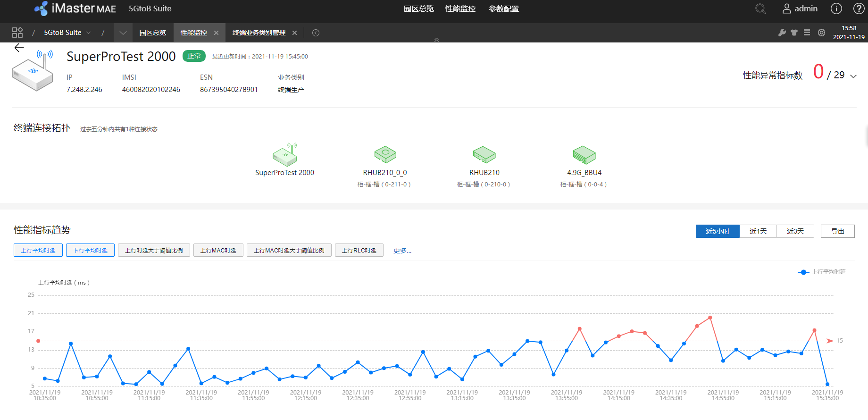Screen dimensions: 868x420
Task: Open the admin user menu
Action: click(800, 8)
